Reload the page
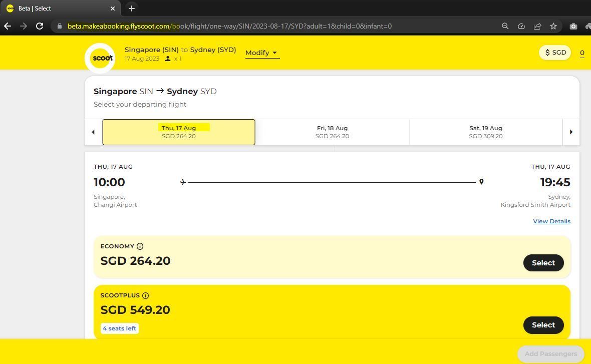The width and height of the screenshot is (591, 364). click(x=40, y=26)
